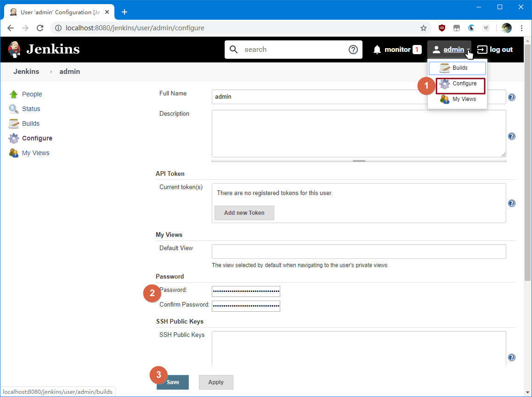Focus the Jenkins search box

[x=294, y=50]
